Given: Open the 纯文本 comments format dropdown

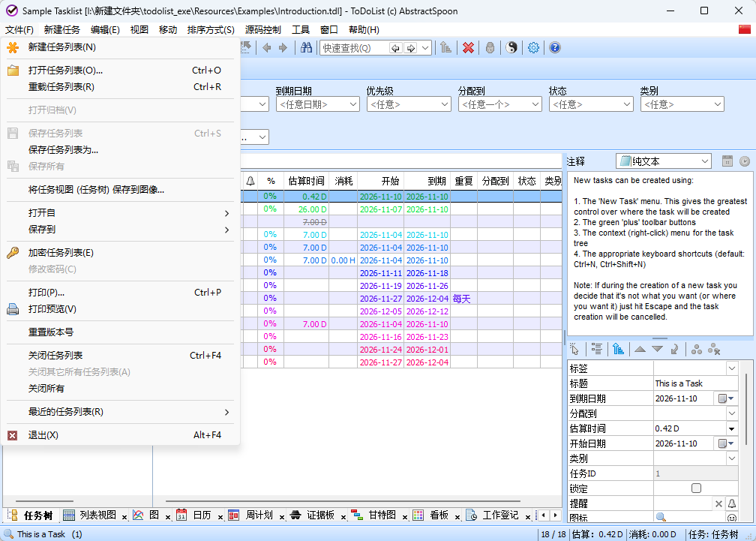Looking at the screenshot, I should pyautogui.click(x=664, y=161).
